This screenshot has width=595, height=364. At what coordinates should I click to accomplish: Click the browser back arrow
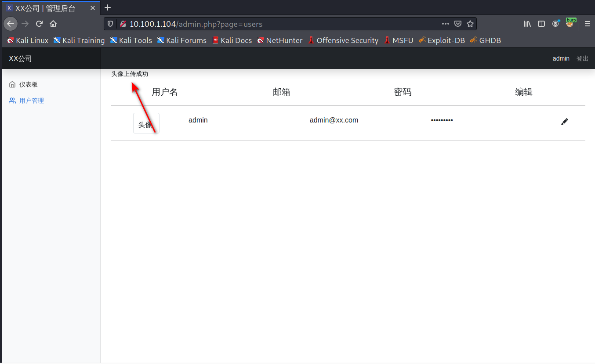pyautogui.click(x=11, y=24)
